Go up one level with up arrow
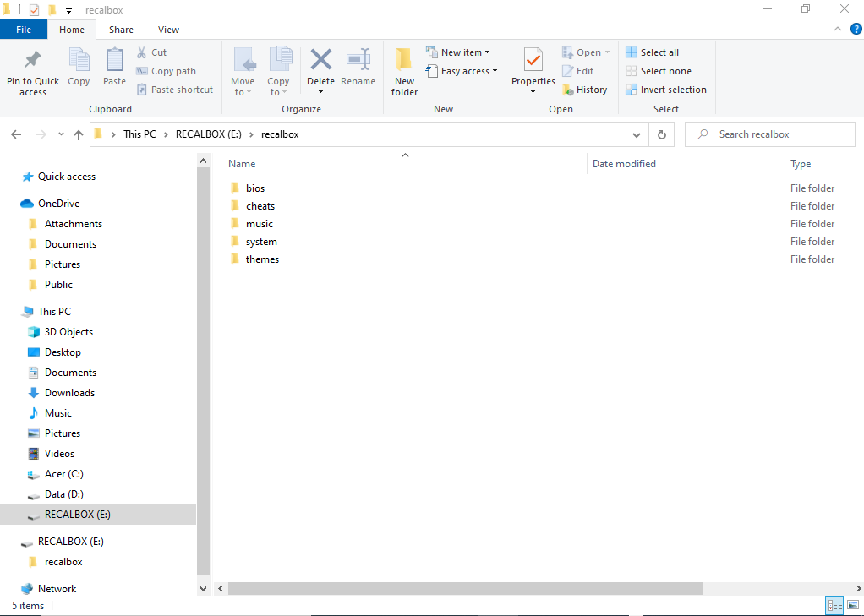Viewport: 864px width, 616px height. coord(79,134)
